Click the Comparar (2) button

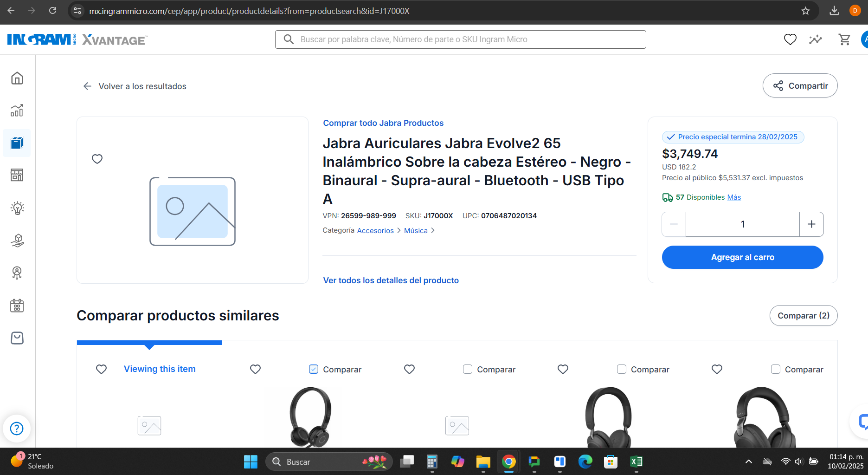(x=804, y=316)
